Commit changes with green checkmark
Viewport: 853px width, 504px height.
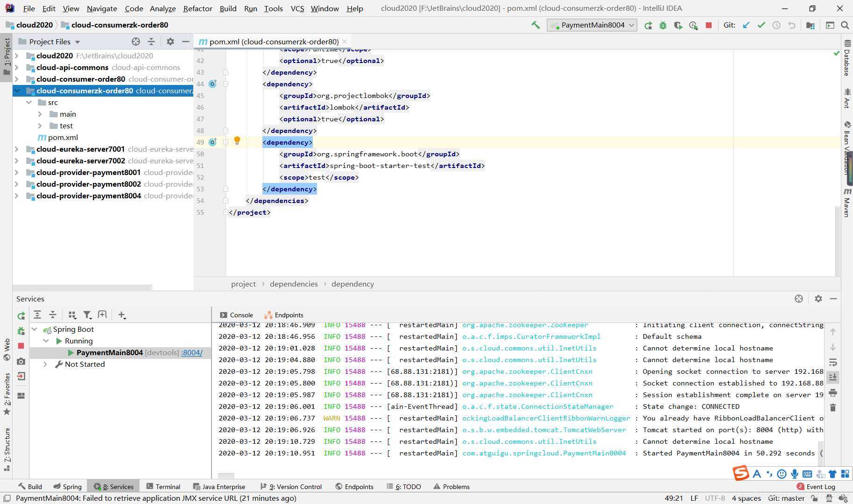pos(761,25)
